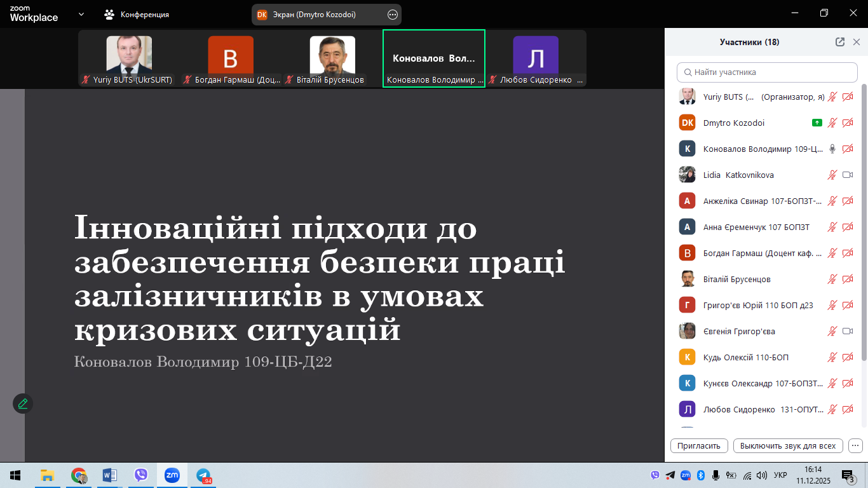The image size is (868, 488).
Task: Open Viber from the taskbar
Action: [x=141, y=475]
